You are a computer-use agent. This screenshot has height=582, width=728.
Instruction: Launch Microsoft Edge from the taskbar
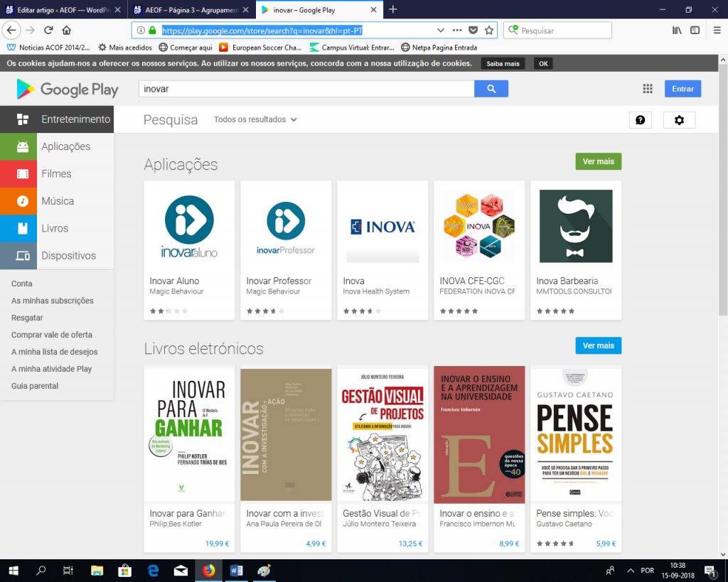tap(153, 571)
